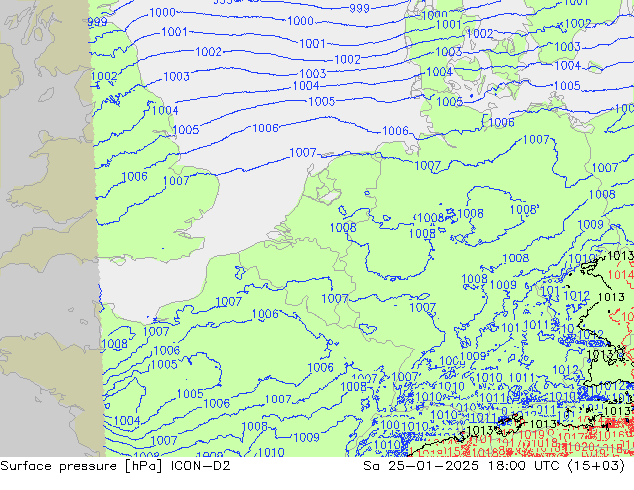Viewport: 634px width, 490px height.
Task: Click the '18:00 UTC' time text
Action: click(x=523, y=466)
